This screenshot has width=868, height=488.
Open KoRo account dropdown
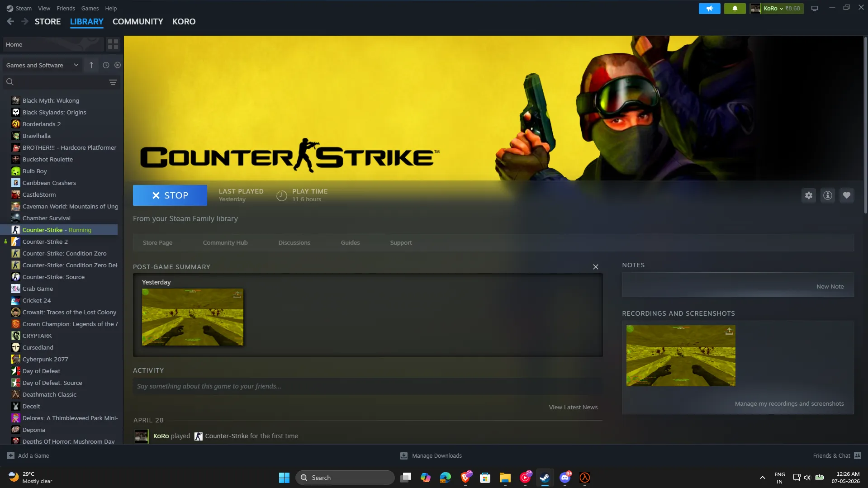pyautogui.click(x=777, y=8)
